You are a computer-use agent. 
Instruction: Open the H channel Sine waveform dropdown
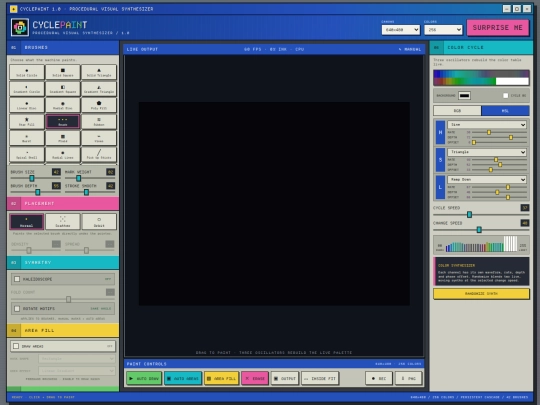tap(487, 125)
